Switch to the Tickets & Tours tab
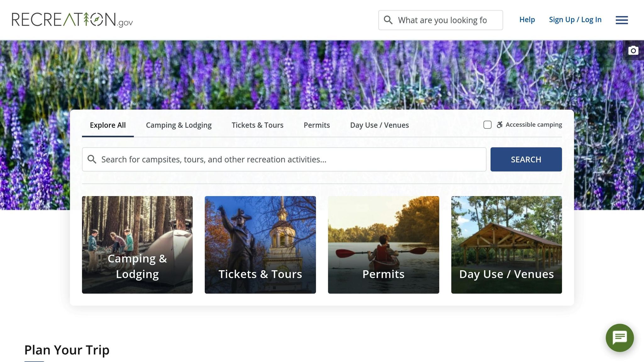This screenshot has height=362, width=644. [258, 125]
